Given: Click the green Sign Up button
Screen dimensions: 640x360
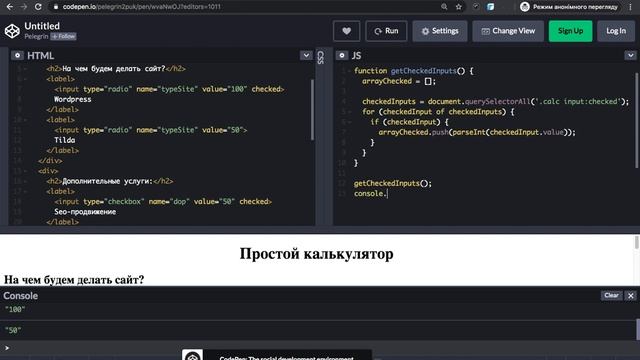Looking at the screenshot, I should (571, 31).
